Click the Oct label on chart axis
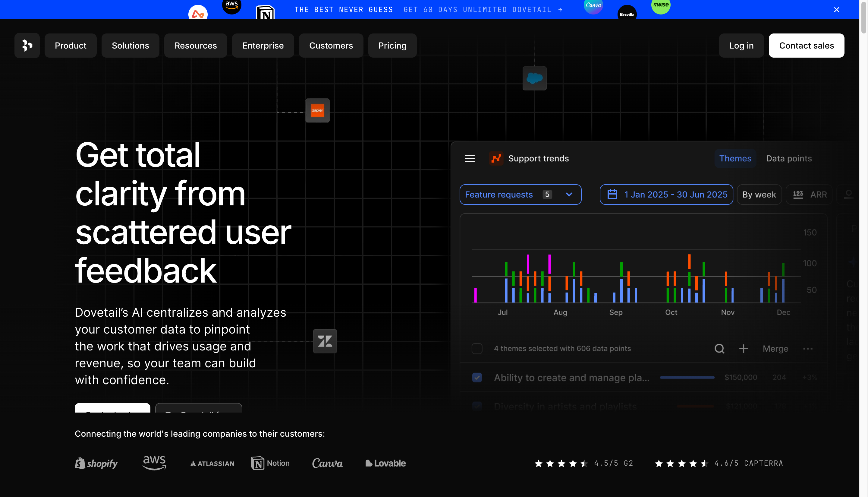The image size is (868, 497). [671, 312]
